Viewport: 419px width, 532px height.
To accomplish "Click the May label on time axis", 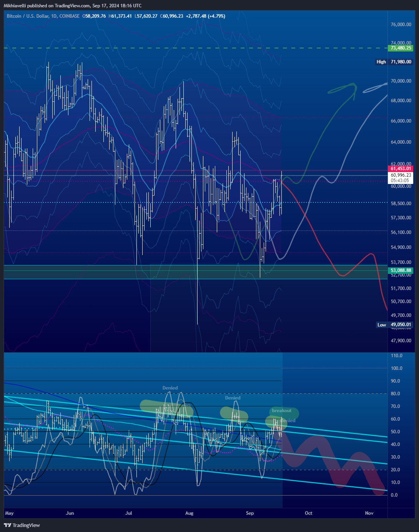I will pyautogui.click(x=9, y=513).
